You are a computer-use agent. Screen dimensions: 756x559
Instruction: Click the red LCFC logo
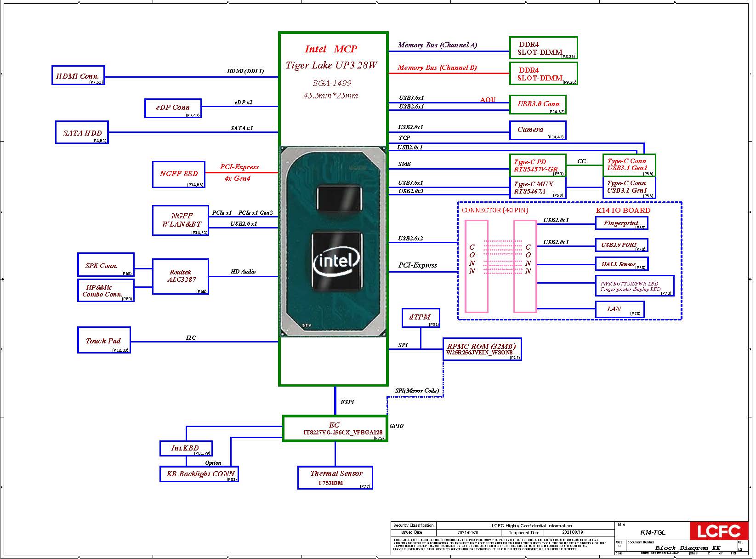(x=719, y=531)
